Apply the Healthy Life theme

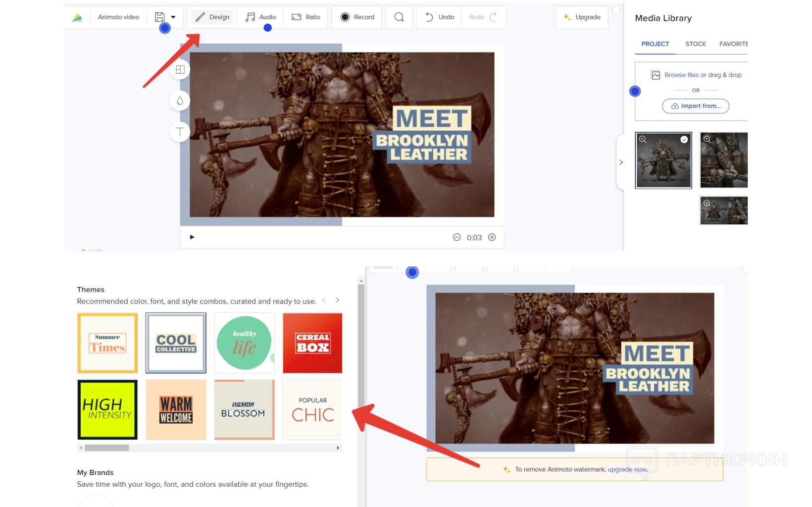point(244,343)
